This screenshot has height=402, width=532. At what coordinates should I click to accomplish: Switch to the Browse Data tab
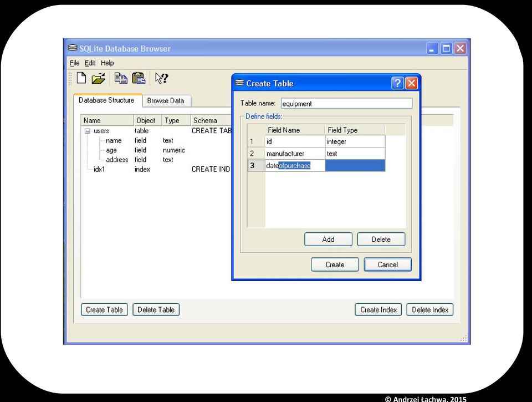coord(166,101)
